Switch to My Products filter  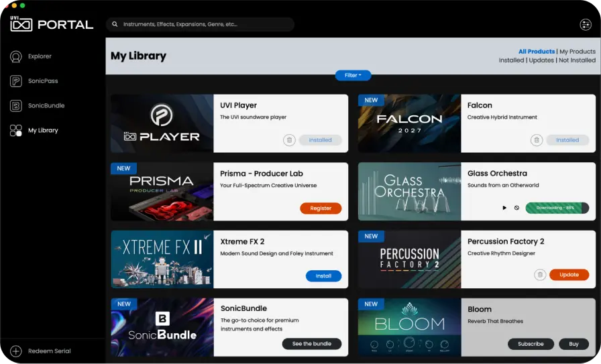[x=578, y=52]
